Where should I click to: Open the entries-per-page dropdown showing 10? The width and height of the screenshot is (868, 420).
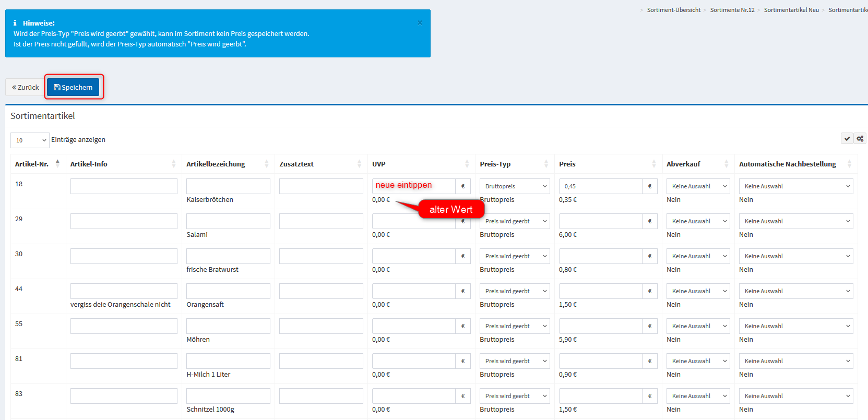(30, 140)
